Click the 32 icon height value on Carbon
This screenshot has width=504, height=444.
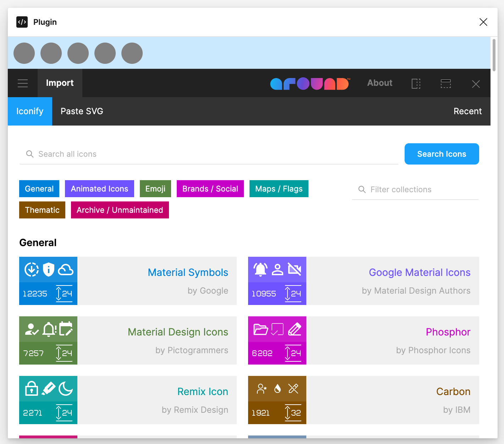coord(296,413)
